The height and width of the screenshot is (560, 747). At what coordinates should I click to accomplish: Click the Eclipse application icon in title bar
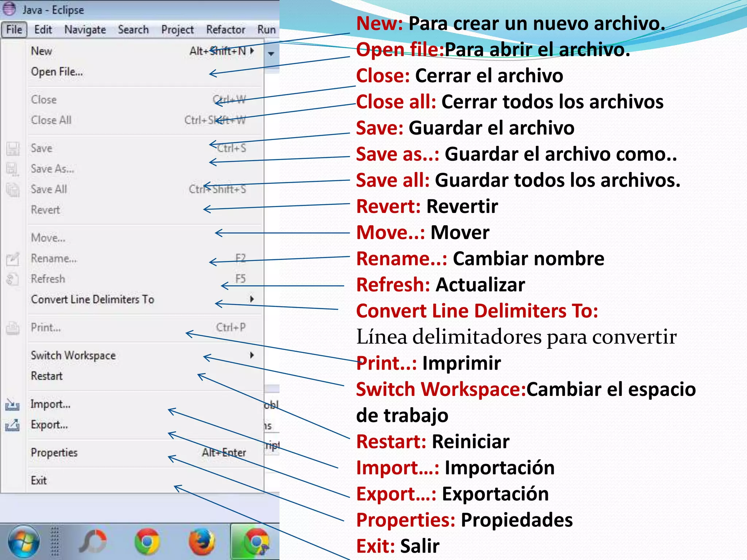[9, 9]
